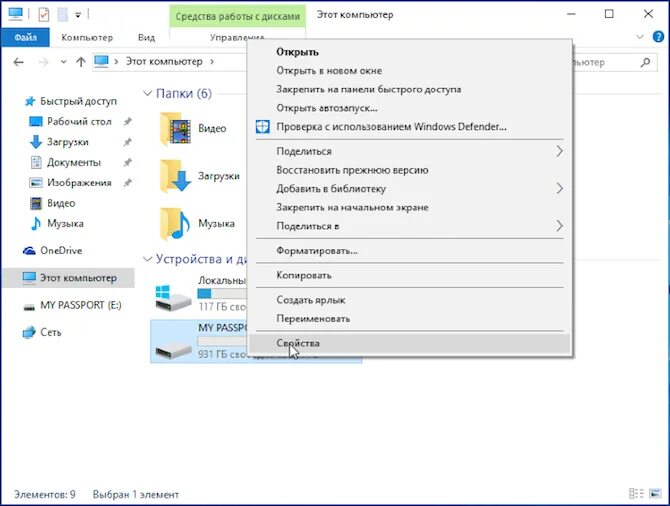Open Загрузки in the navigation pane

59,142
